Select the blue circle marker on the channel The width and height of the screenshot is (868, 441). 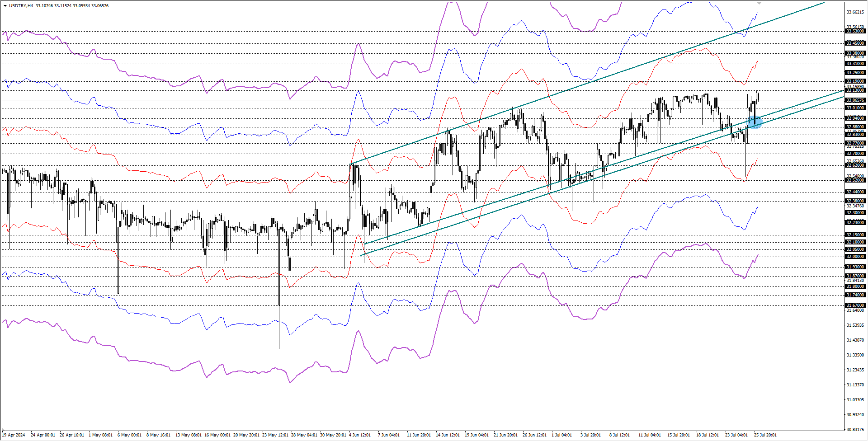755,122
